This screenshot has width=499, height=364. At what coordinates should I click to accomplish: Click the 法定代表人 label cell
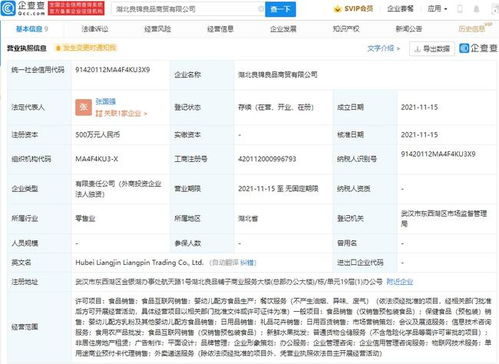[x=39, y=107]
